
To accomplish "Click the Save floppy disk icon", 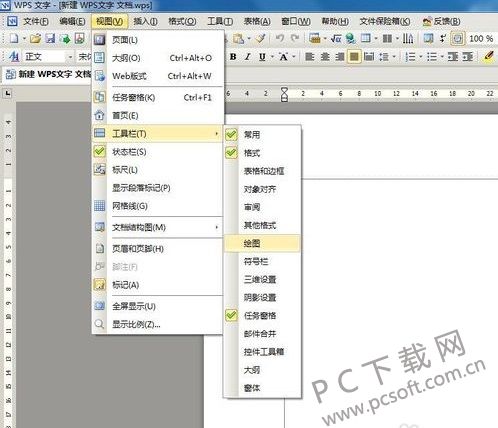I will [50, 39].
